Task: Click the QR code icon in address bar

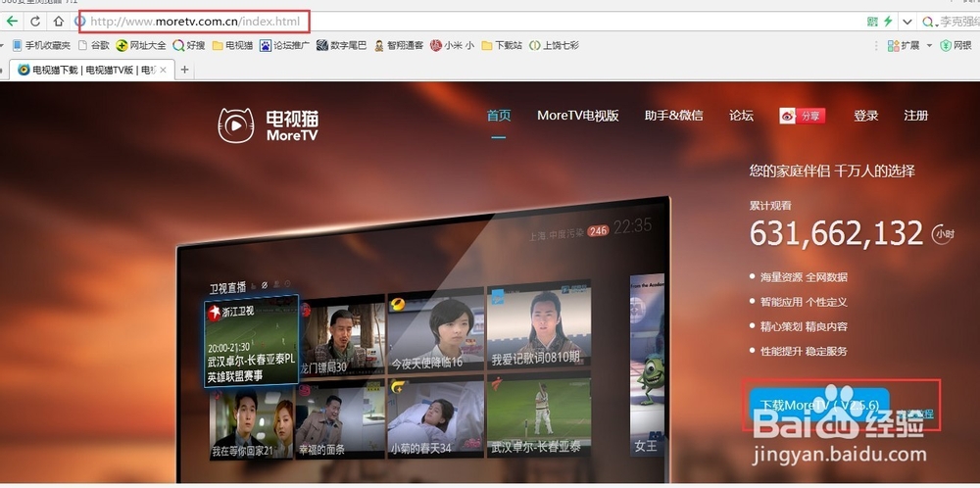Action: 872,22
